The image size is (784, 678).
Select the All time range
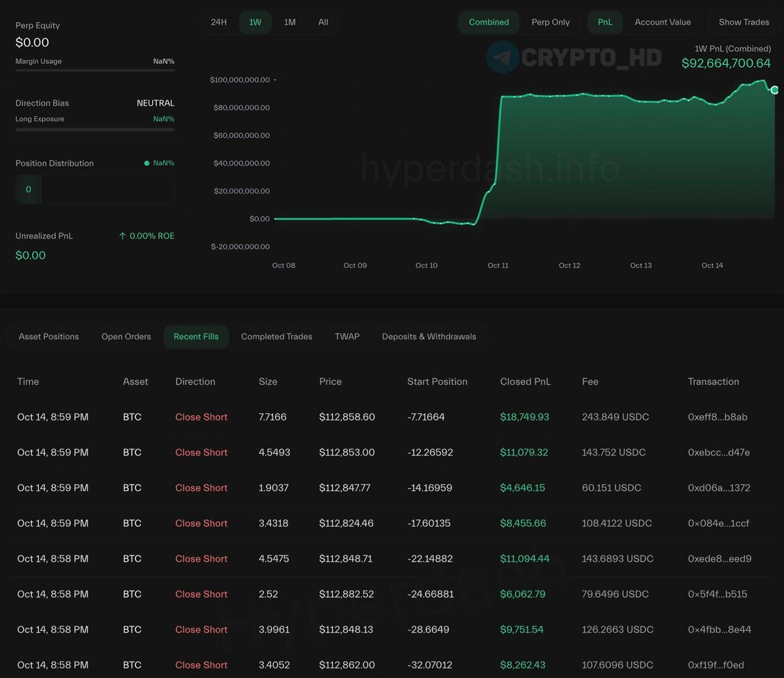(x=323, y=22)
